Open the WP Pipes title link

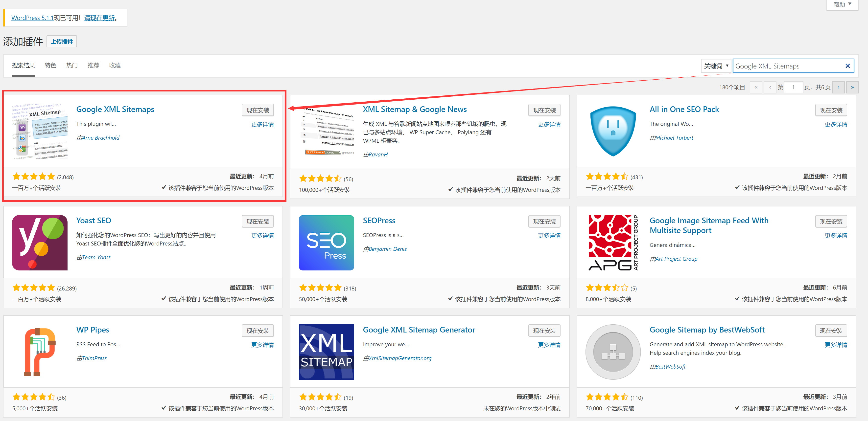93,330
